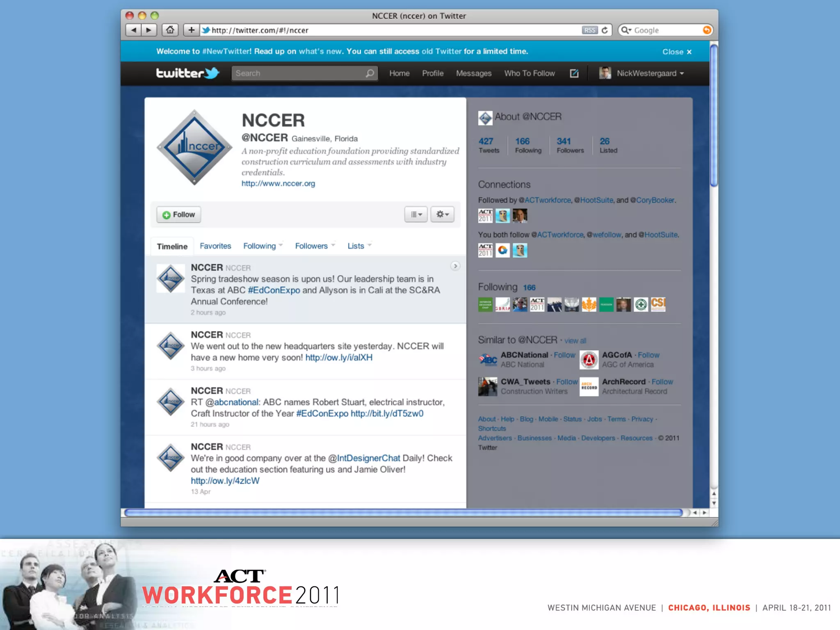Click the search magnifier icon in Twitter search

(370, 73)
